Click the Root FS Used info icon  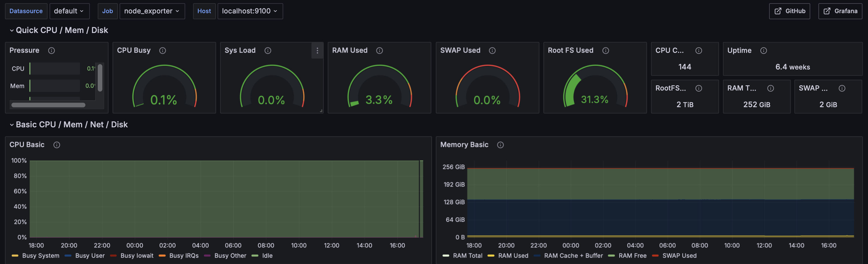coord(605,51)
